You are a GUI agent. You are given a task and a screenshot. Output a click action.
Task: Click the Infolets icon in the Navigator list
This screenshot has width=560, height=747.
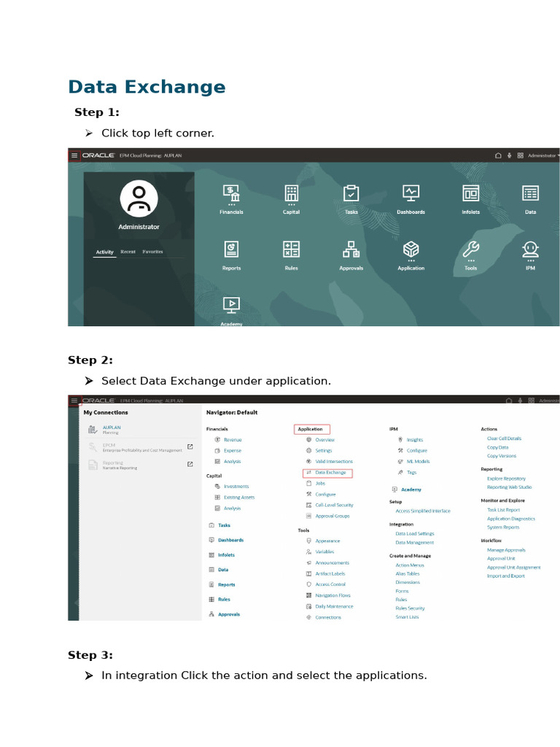(211, 555)
